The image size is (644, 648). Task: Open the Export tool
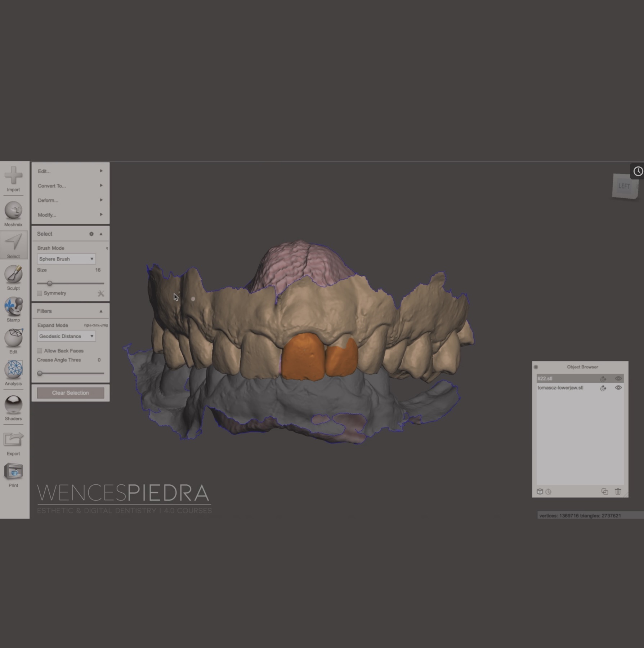click(x=13, y=443)
